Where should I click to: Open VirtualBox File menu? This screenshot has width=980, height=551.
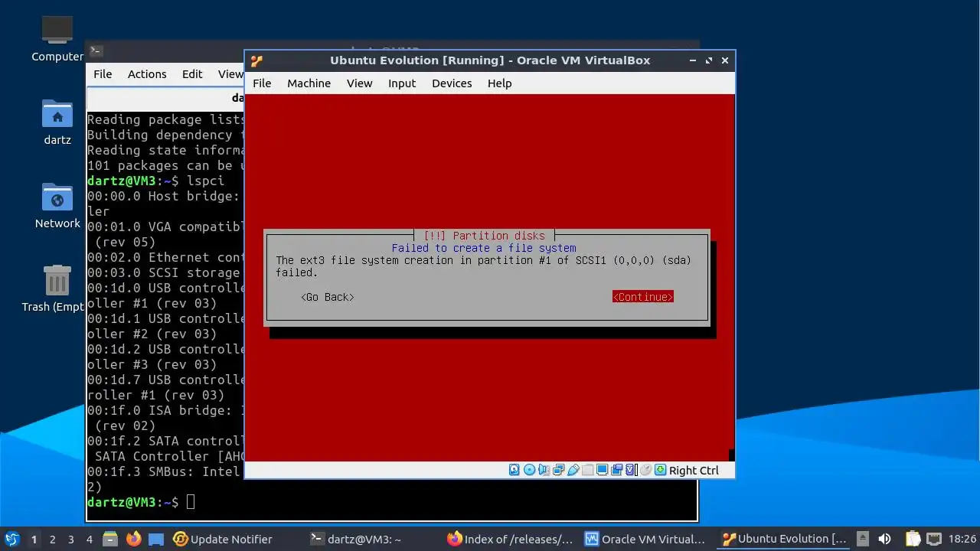coord(262,83)
